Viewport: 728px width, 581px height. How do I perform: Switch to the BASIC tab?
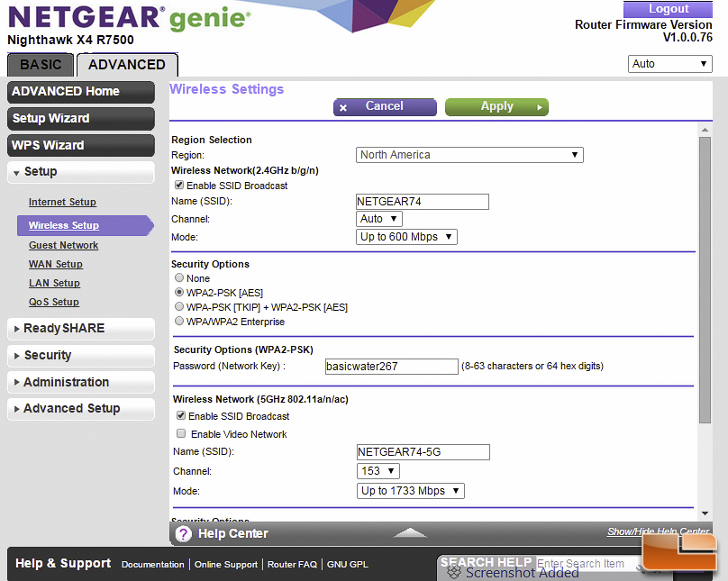(x=41, y=65)
